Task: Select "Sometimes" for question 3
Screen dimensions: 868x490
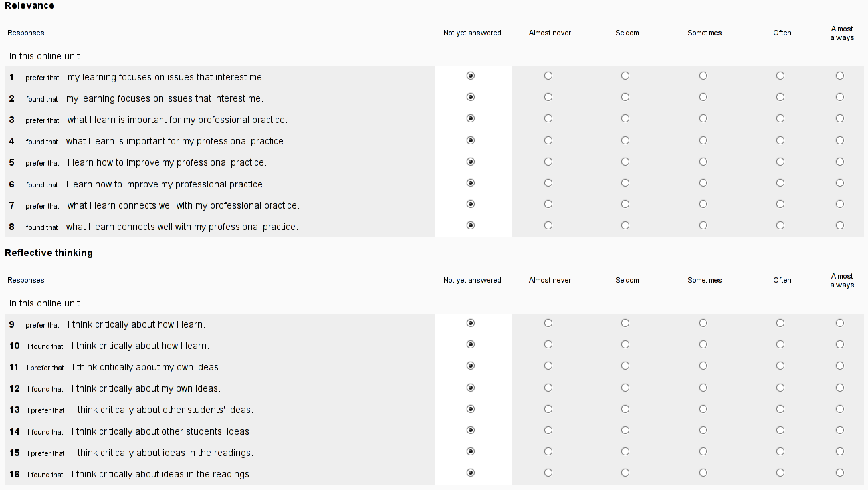Action: pyautogui.click(x=703, y=118)
